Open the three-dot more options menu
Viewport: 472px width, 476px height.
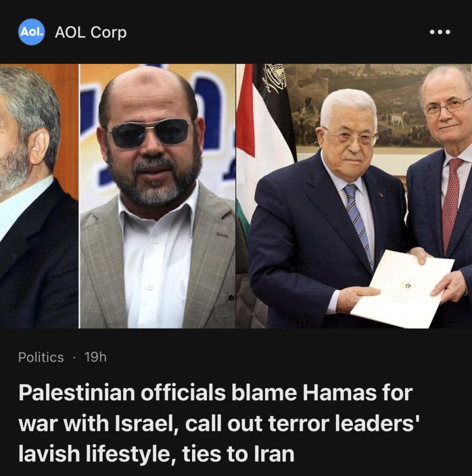(x=440, y=32)
